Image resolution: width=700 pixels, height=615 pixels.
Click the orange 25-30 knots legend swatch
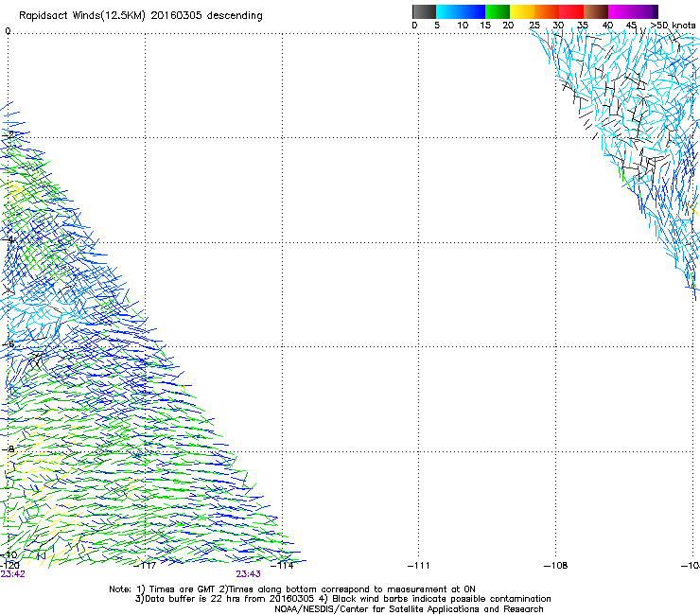click(x=547, y=11)
